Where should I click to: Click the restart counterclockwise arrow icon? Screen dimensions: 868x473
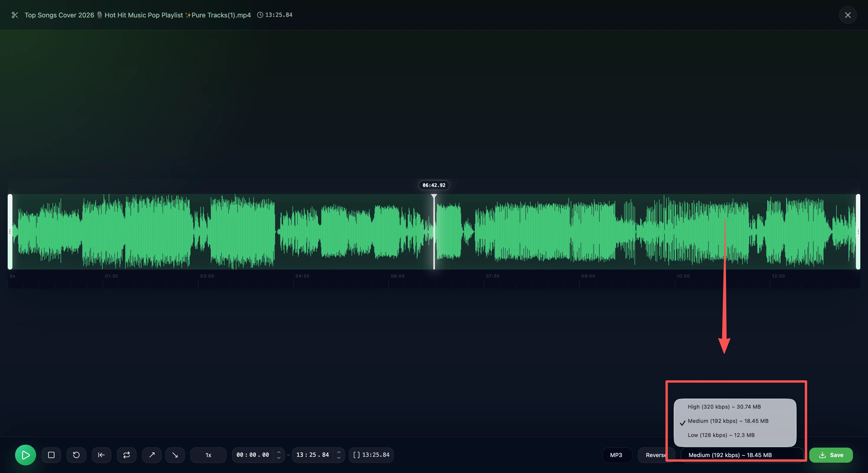[x=76, y=455]
